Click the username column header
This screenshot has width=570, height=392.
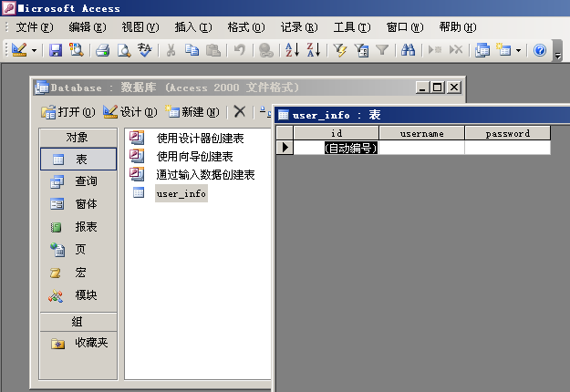pos(421,133)
